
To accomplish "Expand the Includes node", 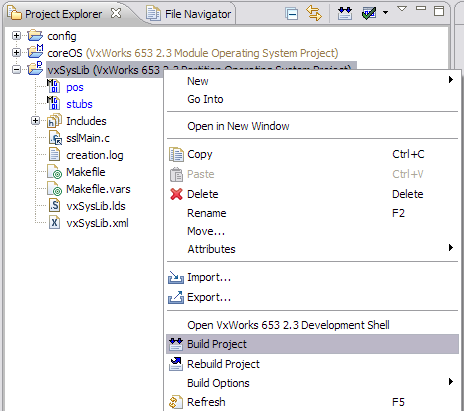I will (35, 120).
